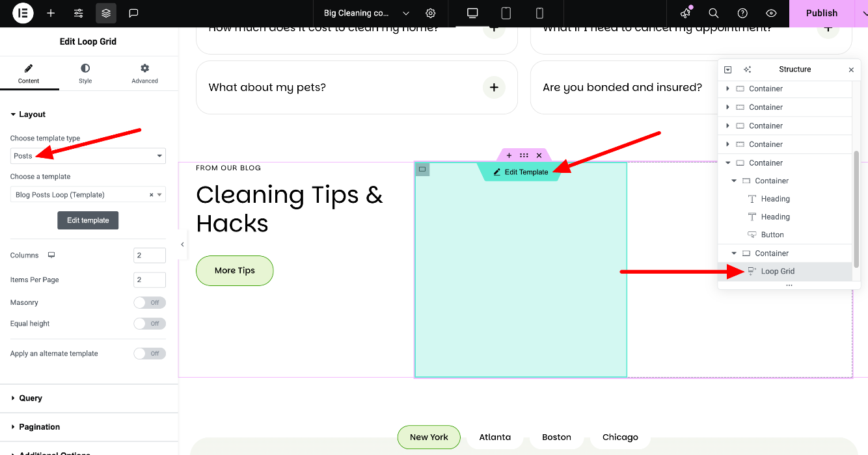
Task: Click the Edit template button
Action: [88, 220]
